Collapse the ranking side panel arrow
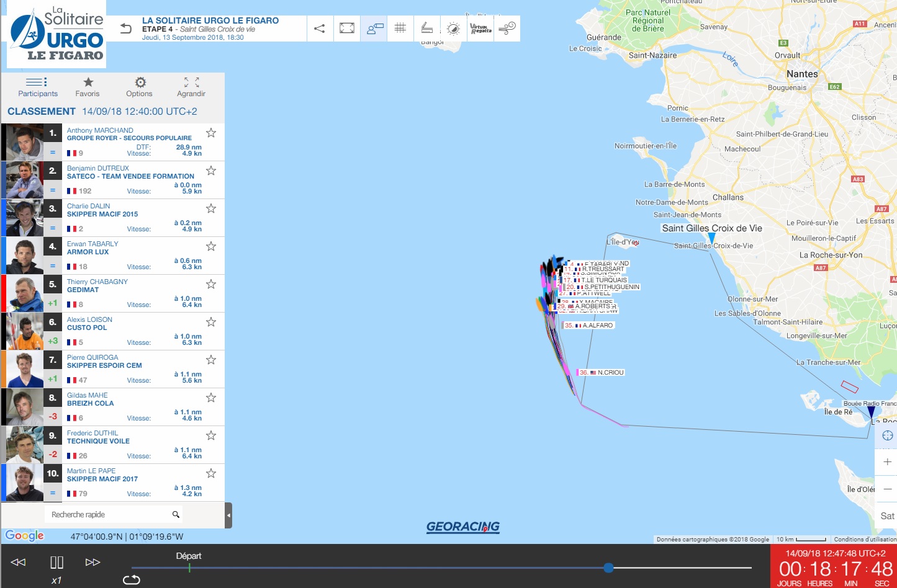The height and width of the screenshot is (588, 897). [228, 515]
